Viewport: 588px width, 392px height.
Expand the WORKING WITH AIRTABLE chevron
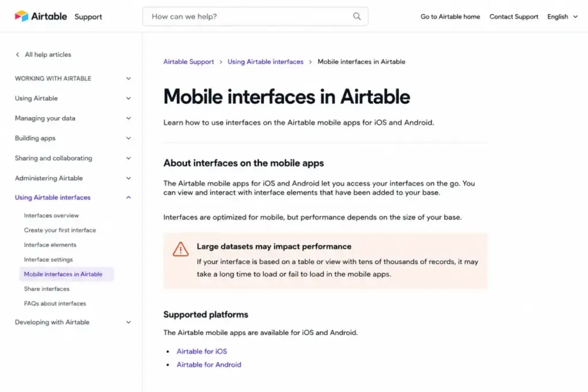128,79
